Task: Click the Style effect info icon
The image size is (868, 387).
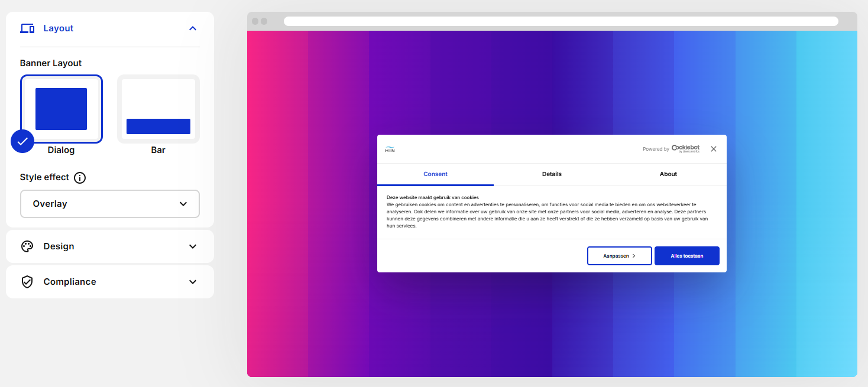Action: (80, 178)
